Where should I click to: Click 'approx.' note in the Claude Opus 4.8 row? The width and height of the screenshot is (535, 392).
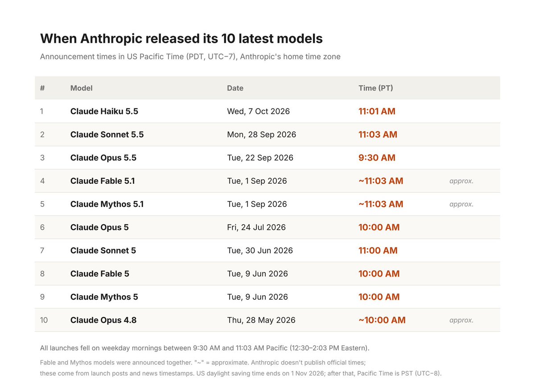click(461, 320)
